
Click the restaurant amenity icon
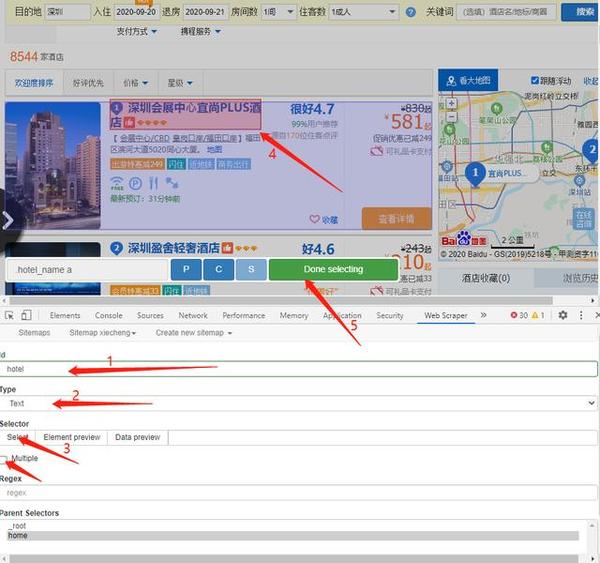[x=154, y=184]
